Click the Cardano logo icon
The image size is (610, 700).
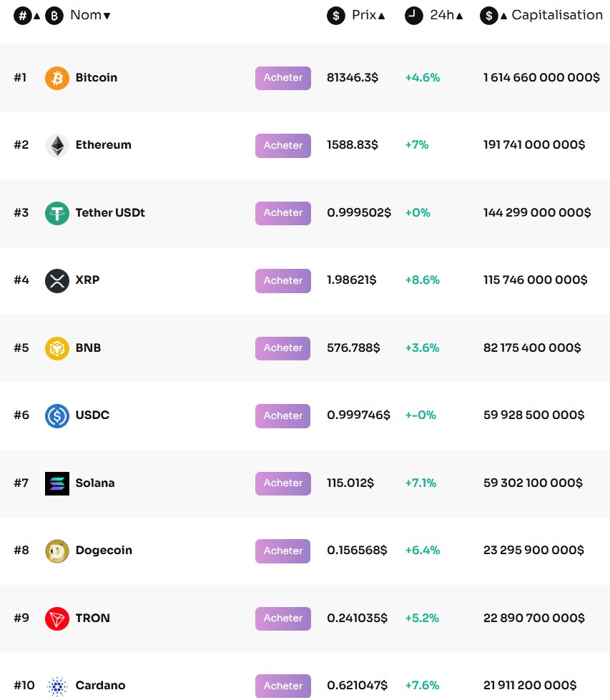click(x=56, y=686)
